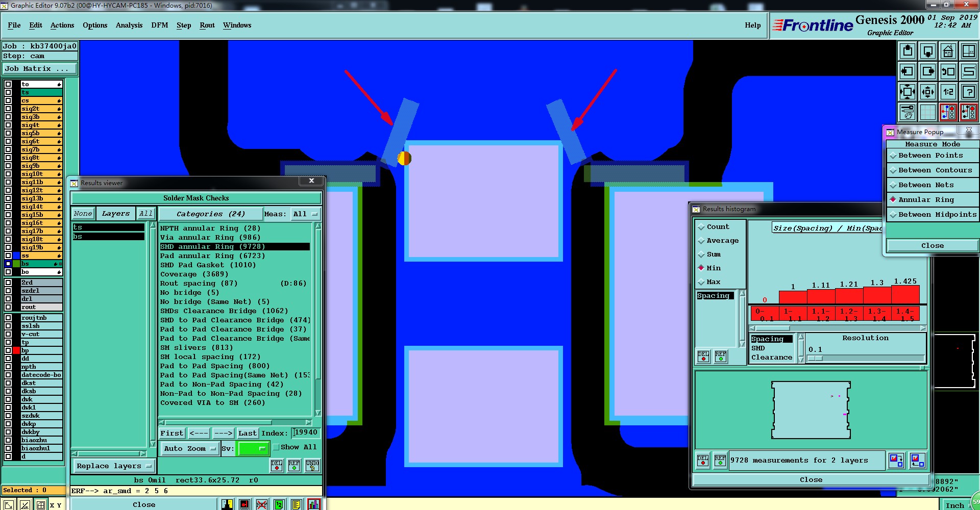
Task: Open the Edit menu
Action: 36,25
